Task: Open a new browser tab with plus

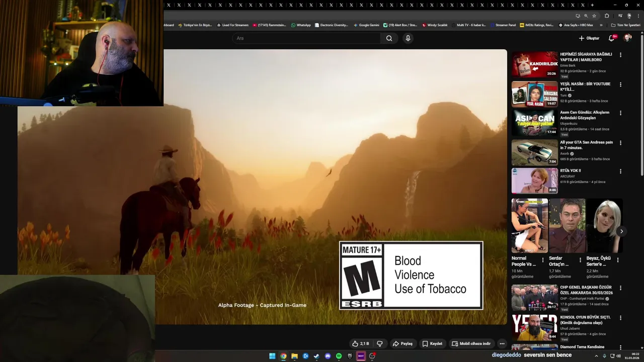Action: point(592,5)
